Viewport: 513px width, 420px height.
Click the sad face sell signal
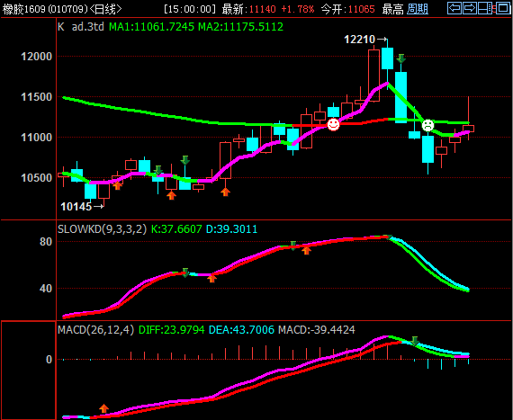(427, 125)
